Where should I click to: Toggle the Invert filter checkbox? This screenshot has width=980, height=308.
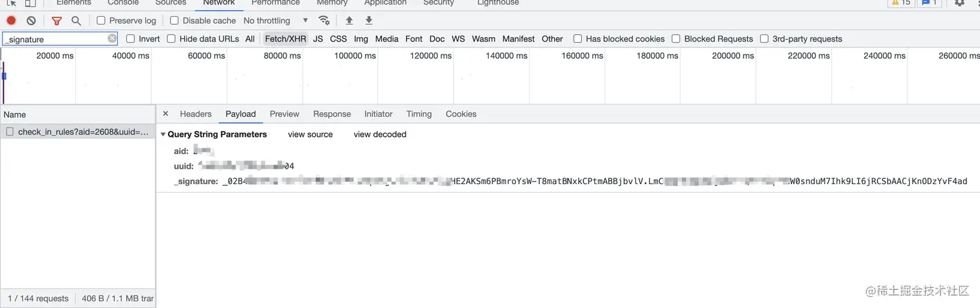coord(131,39)
